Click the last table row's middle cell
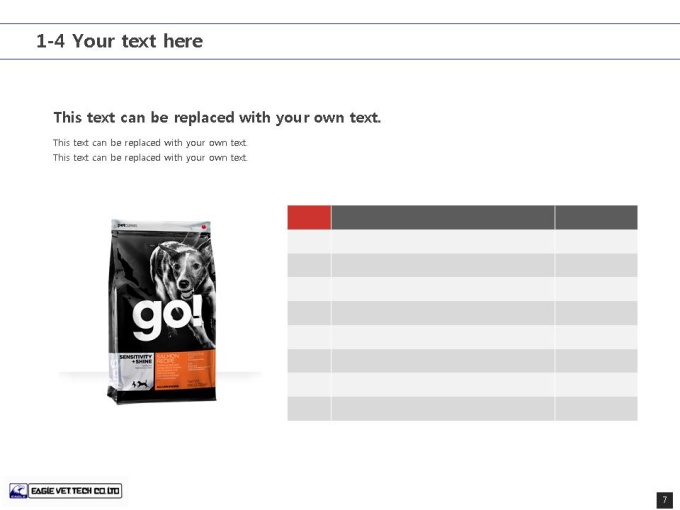 pyautogui.click(x=443, y=409)
